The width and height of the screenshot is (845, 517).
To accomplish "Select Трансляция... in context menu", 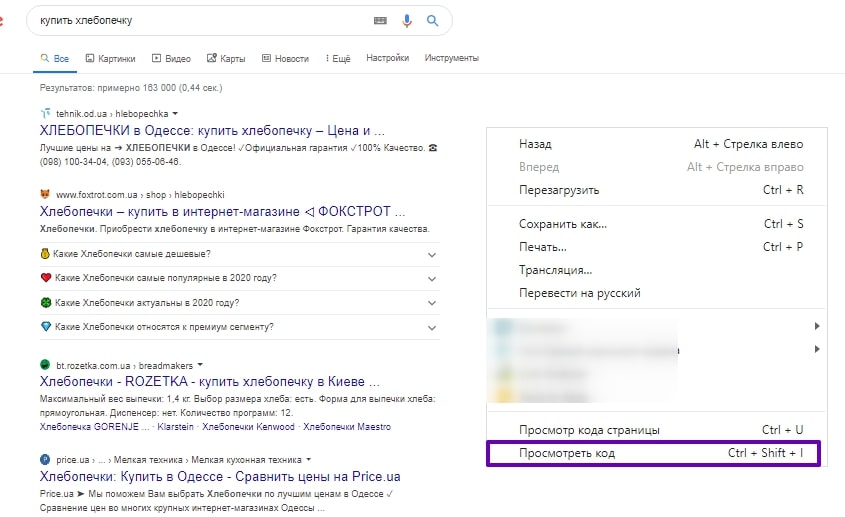I will 656,270.
